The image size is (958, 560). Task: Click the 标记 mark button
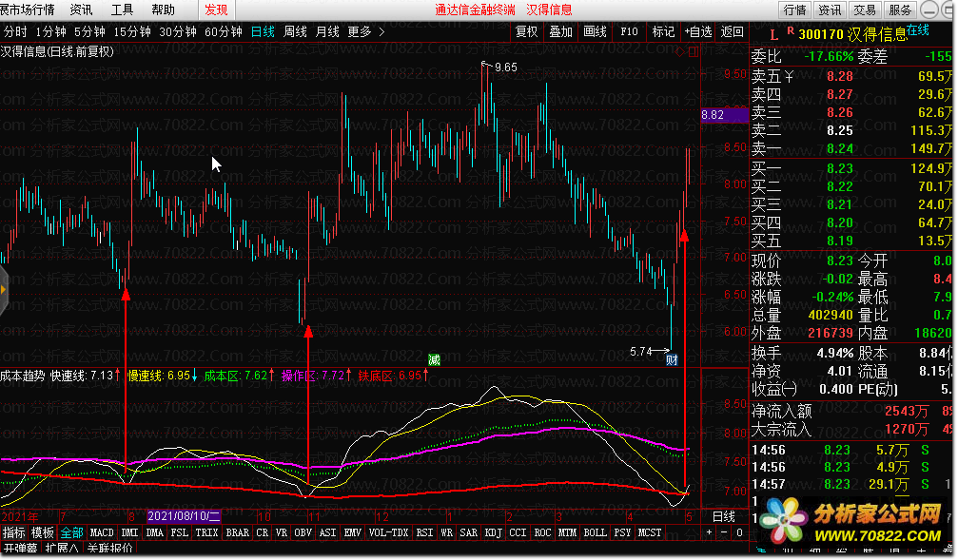[x=663, y=31]
